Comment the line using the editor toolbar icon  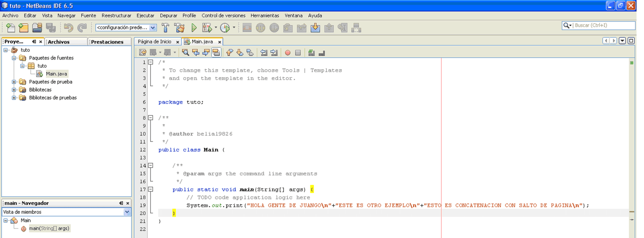[312, 52]
